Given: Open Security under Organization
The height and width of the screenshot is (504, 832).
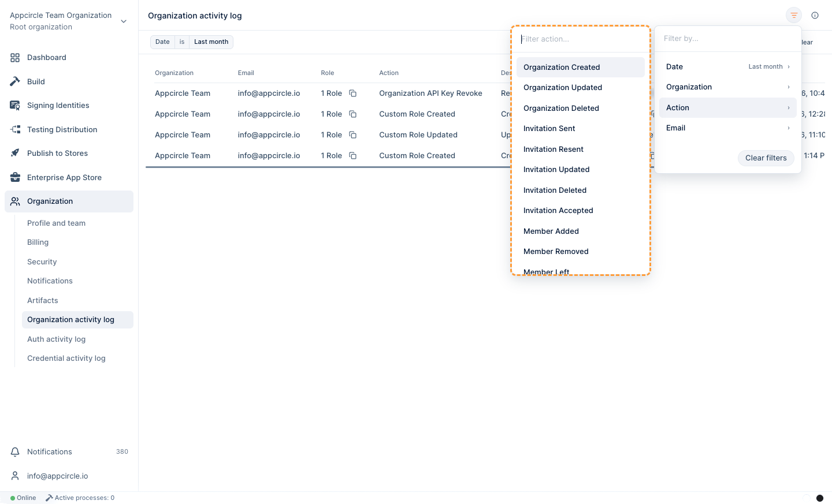Looking at the screenshot, I should [x=42, y=262].
